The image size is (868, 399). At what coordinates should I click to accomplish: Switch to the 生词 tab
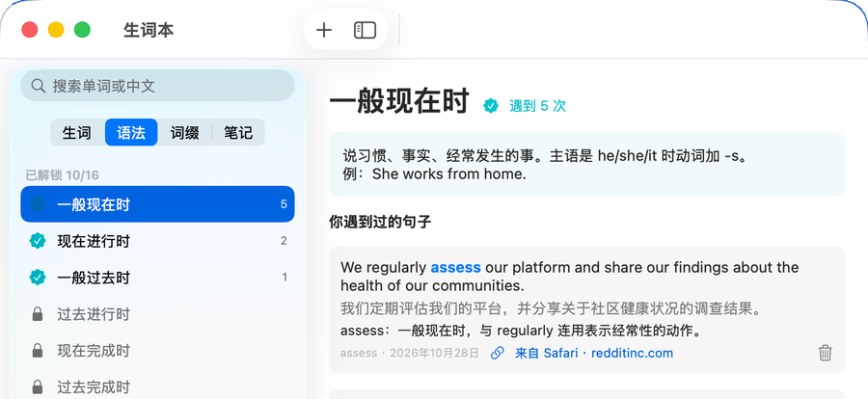click(x=77, y=133)
